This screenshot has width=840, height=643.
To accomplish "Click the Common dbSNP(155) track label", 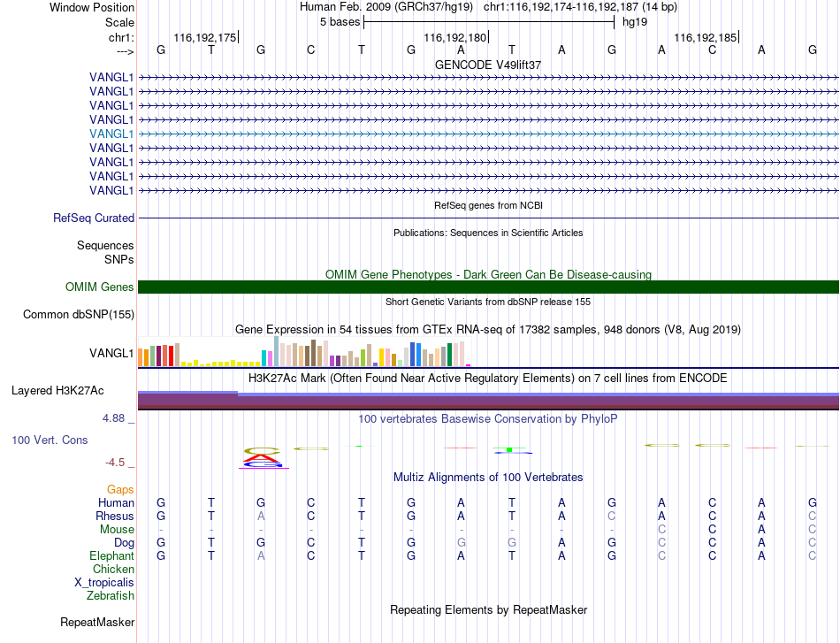I will pos(78,315).
